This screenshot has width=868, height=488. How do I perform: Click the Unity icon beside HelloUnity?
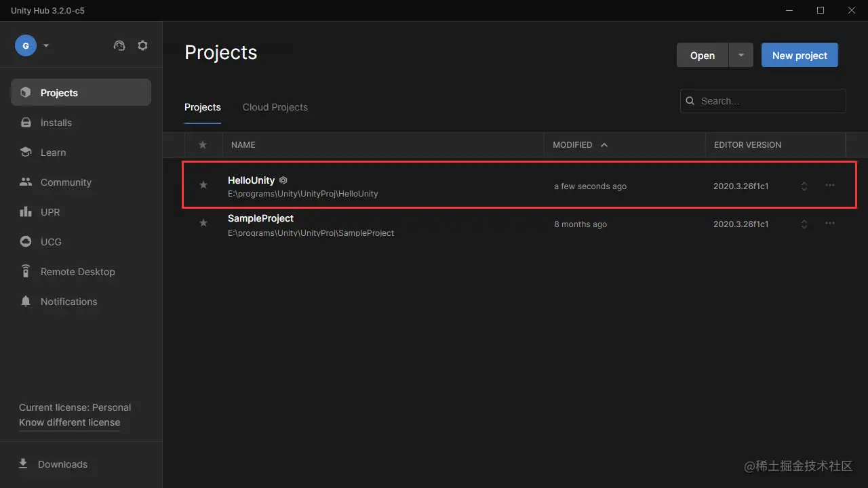point(283,180)
